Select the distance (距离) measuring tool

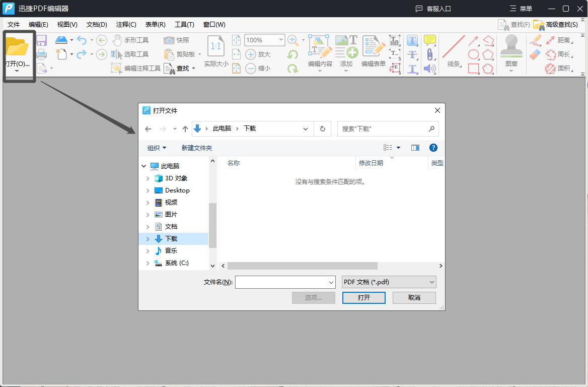558,40
